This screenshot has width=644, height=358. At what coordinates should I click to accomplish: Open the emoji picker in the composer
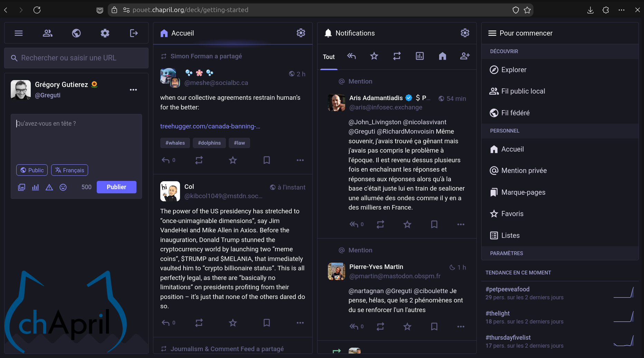63,187
